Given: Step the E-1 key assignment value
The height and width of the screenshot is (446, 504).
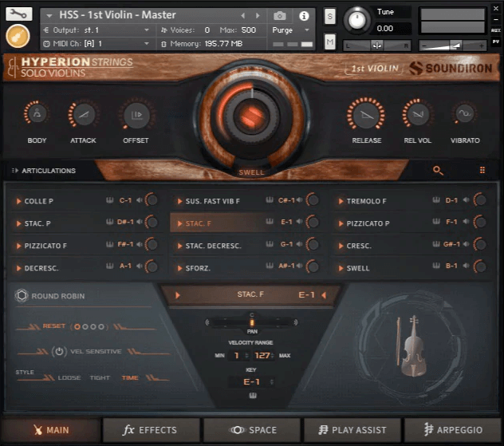Looking at the screenshot, I should click(x=272, y=381).
